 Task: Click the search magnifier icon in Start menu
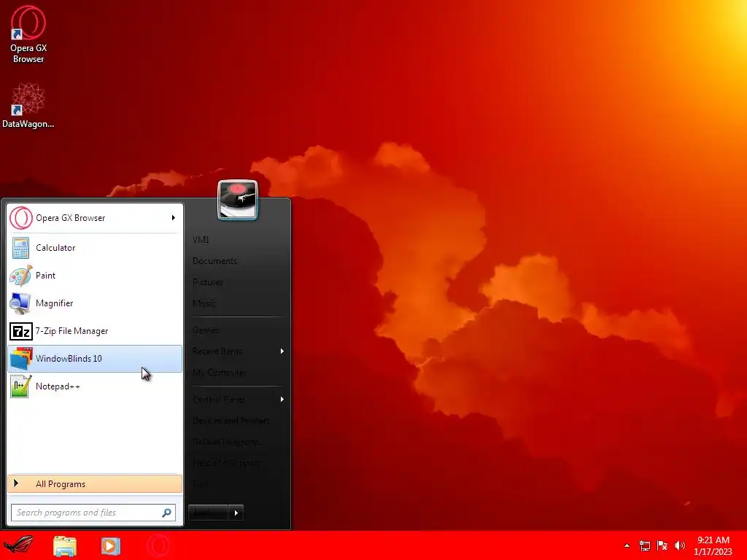tap(167, 513)
